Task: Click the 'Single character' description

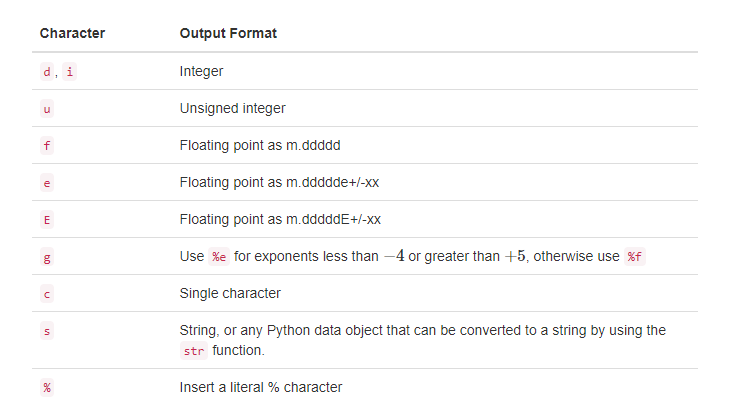Action: pyautogui.click(x=230, y=293)
